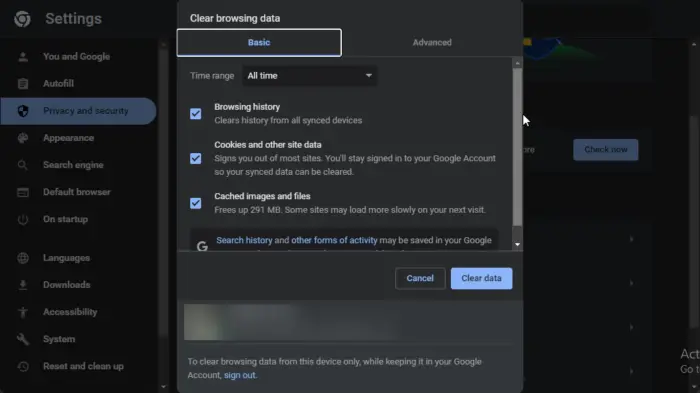Open the On startup settings section
Viewport: 700px width, 393px height.
tap(79, 219)
